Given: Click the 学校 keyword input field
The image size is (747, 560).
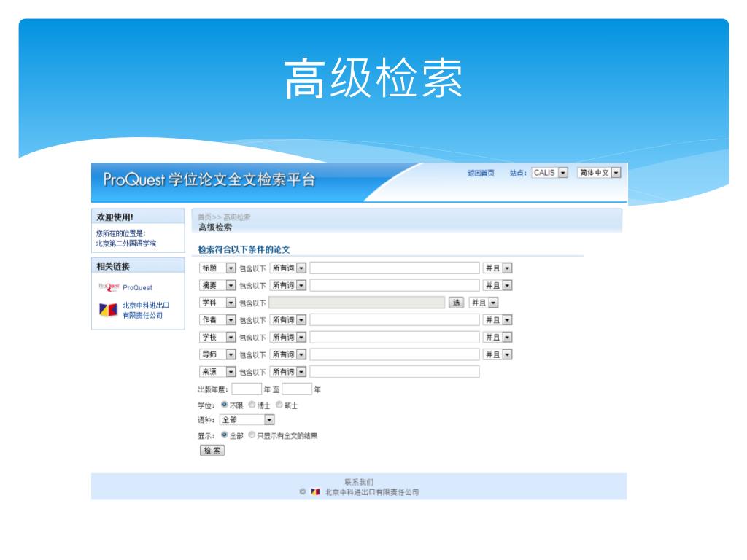Looking at the screenshot, I should [395, 337].
